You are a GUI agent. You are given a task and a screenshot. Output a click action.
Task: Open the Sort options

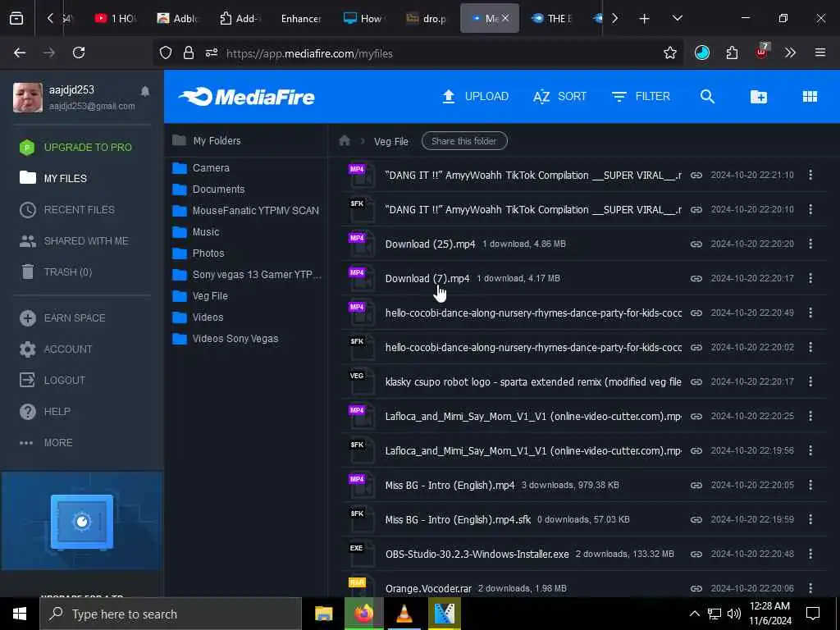559,97
